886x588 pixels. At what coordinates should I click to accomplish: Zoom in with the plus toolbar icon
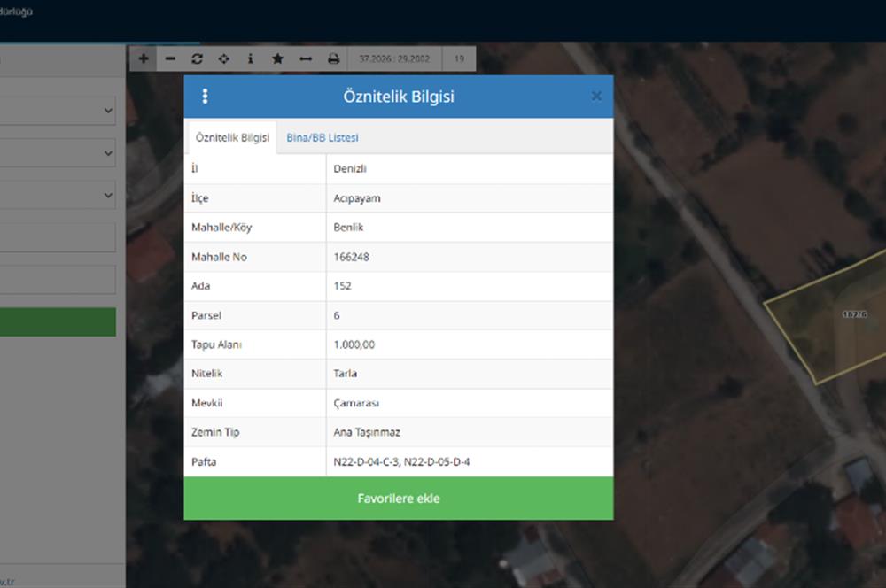coord(144,58)
